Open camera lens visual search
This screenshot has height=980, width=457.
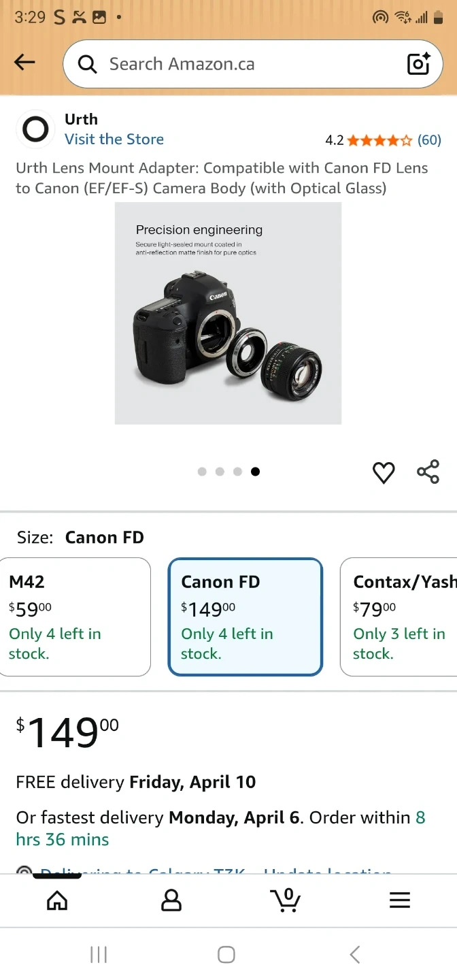coord(418,64)
